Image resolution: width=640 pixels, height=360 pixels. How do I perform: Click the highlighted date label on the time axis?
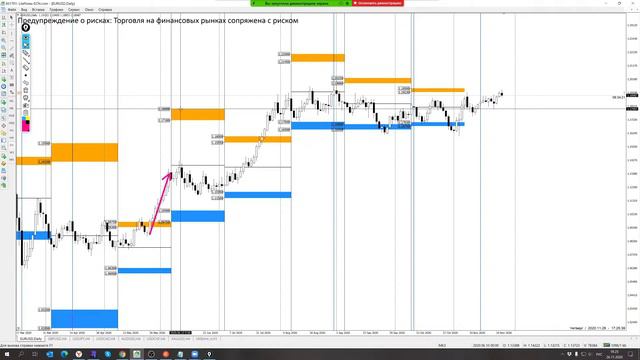click(180, 333)
